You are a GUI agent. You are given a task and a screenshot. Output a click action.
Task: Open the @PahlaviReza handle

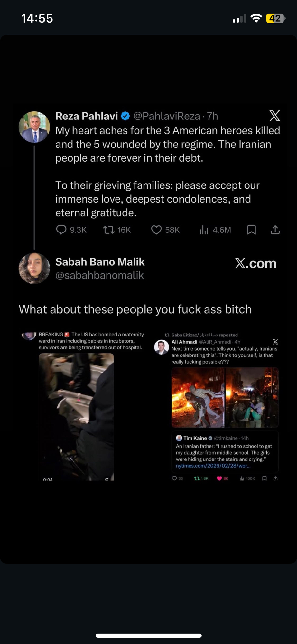[166, 116]
